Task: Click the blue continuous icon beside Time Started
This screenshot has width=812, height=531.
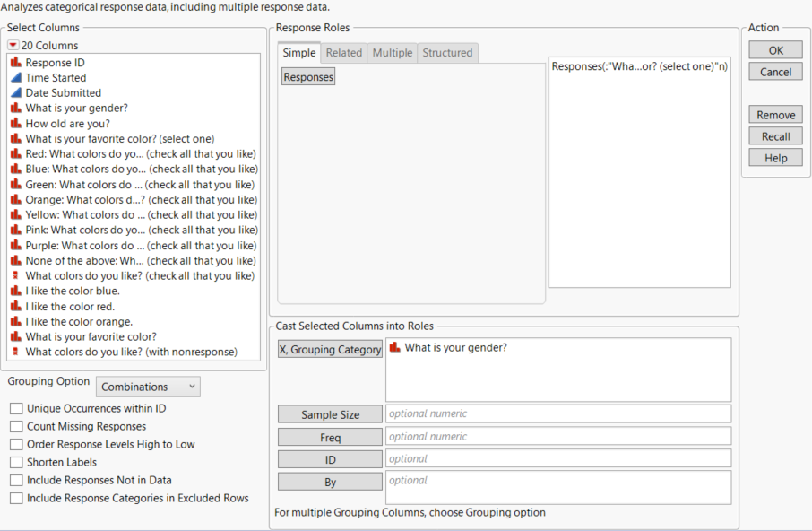Action: pyautogui.click(x=14, y=77)
